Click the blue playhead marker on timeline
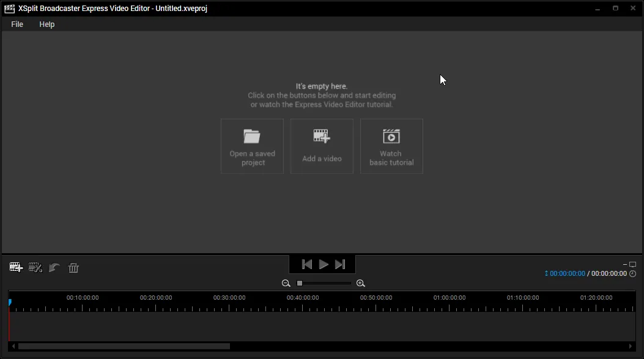 tap(10, 302)
